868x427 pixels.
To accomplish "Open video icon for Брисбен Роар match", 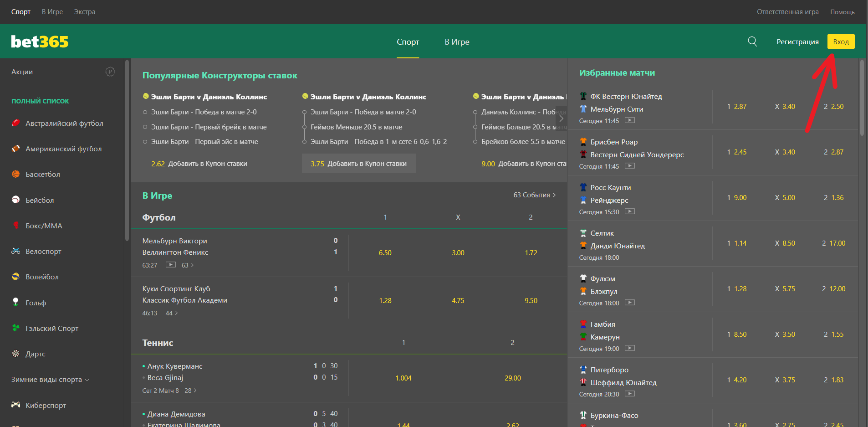I will click(x=630, y=166).
